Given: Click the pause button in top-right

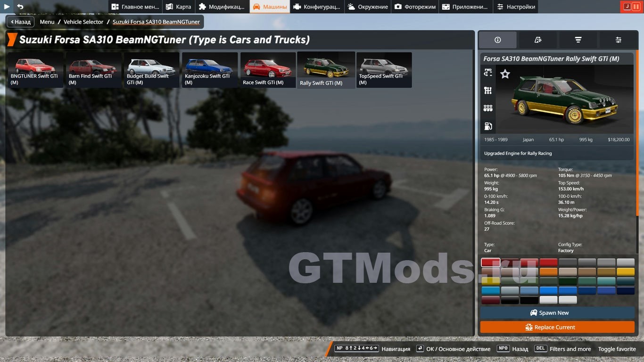Looking at the screenshot, I should click(x=636, y=7).
